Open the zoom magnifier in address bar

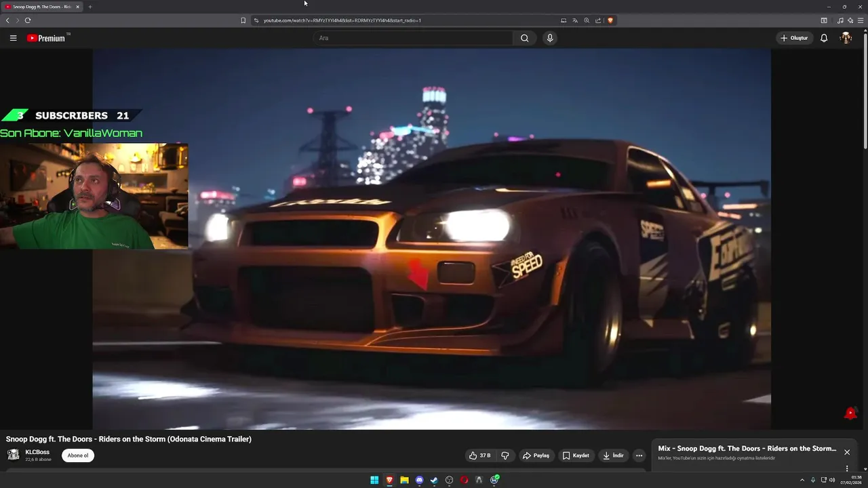coord(587,20)
